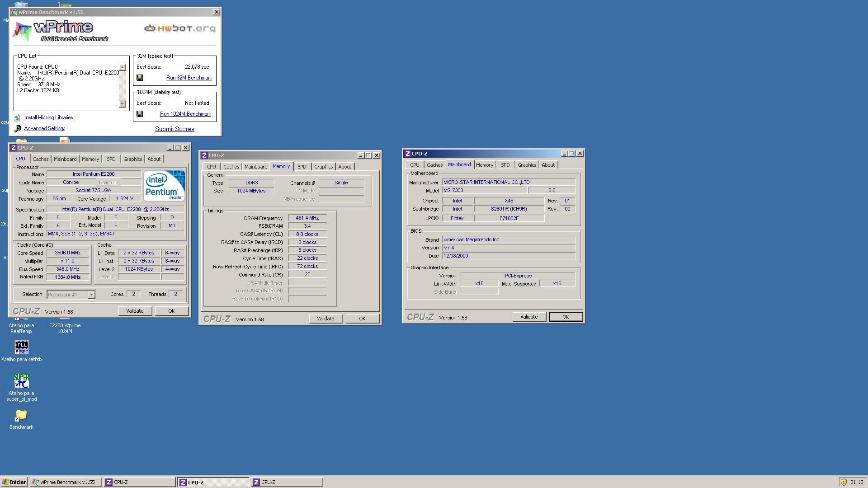Click the down arrow of CPU List scrollbar
The height and width of the screenshot is (488, 868).
(x=122, y=104)
